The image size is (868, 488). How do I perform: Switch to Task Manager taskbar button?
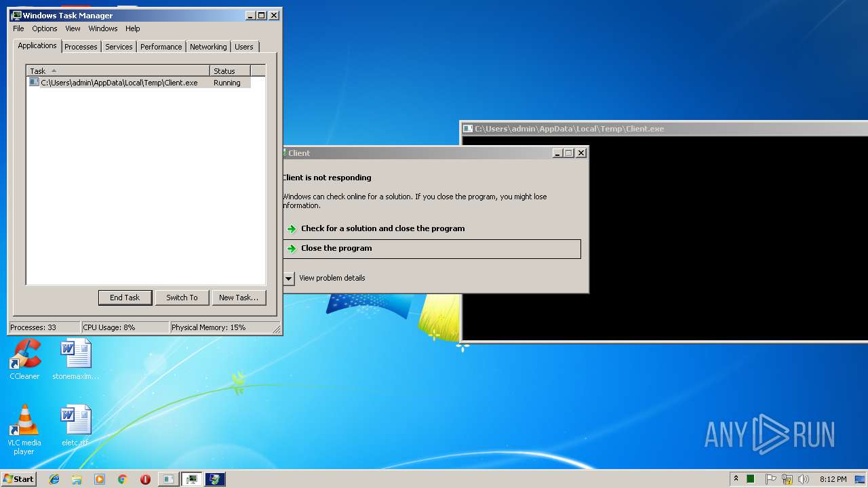(x=192, y=479)
